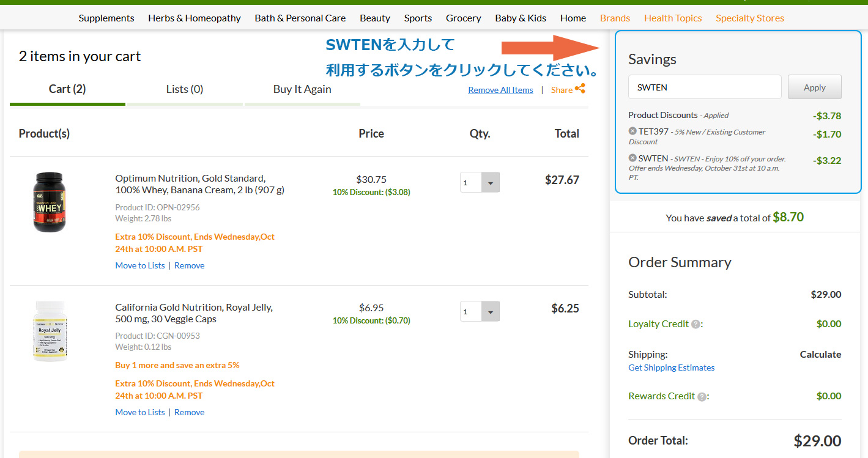This screenshot has height=458, width=868.
Task: Click the -$3.22 SWTEN discount amount
Action: tap(827, 161)
